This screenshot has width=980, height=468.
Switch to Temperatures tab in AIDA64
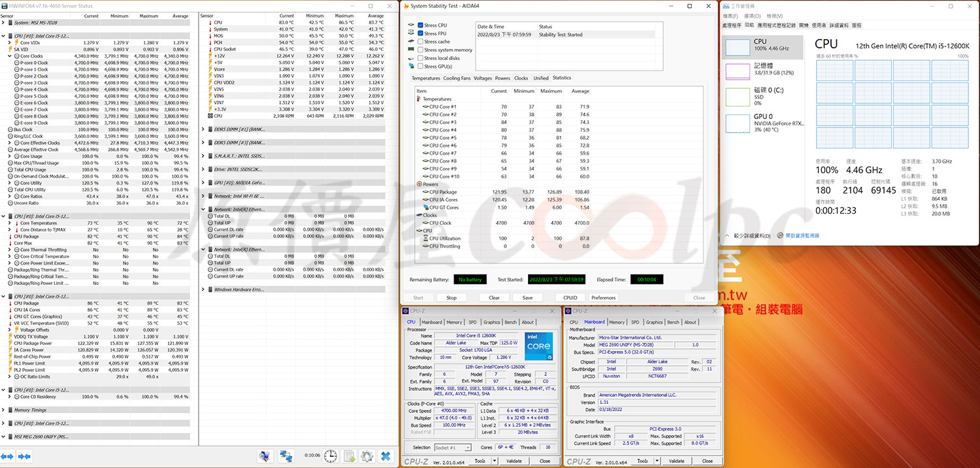pos(425,78)
